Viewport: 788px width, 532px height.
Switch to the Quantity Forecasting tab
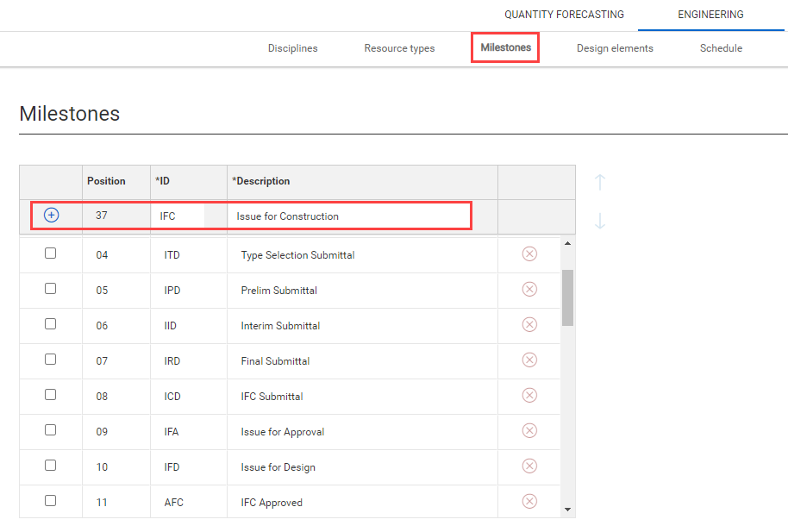click(x=564, y=15)
